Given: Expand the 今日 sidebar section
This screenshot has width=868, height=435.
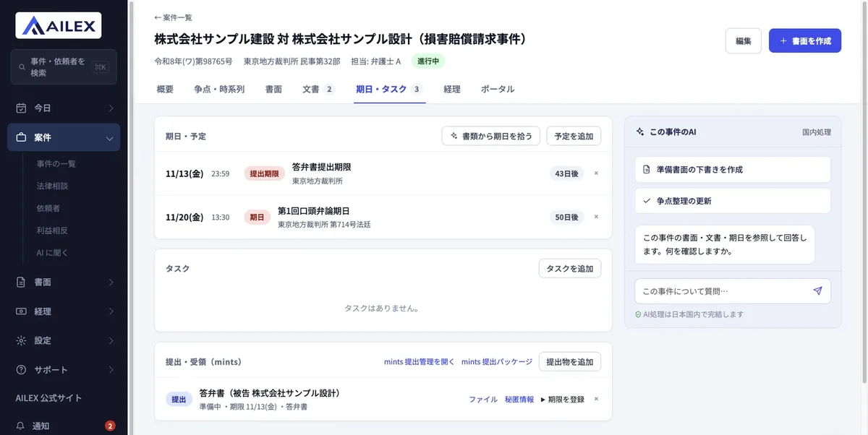Looking at the screenshot, I should coord(111,108).
